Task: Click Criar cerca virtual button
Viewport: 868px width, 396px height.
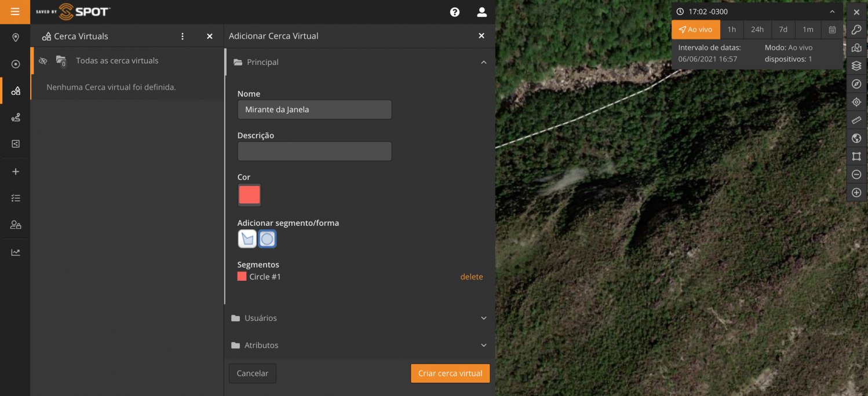Action: [450, 373]
